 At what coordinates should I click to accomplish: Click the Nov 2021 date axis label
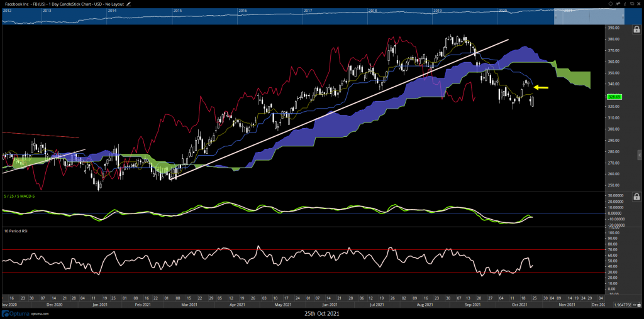click(x=567, y=305)
